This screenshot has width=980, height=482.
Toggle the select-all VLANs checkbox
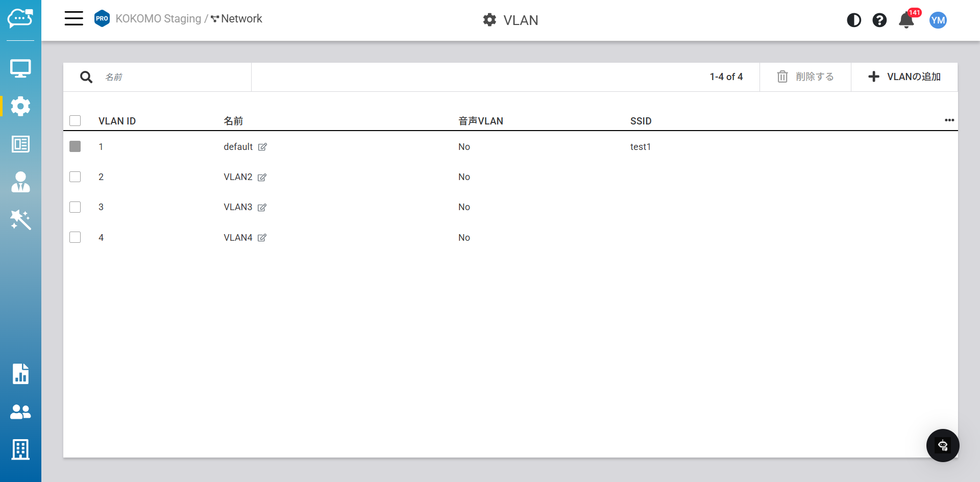pyautogui.click(x=75, y=121)
